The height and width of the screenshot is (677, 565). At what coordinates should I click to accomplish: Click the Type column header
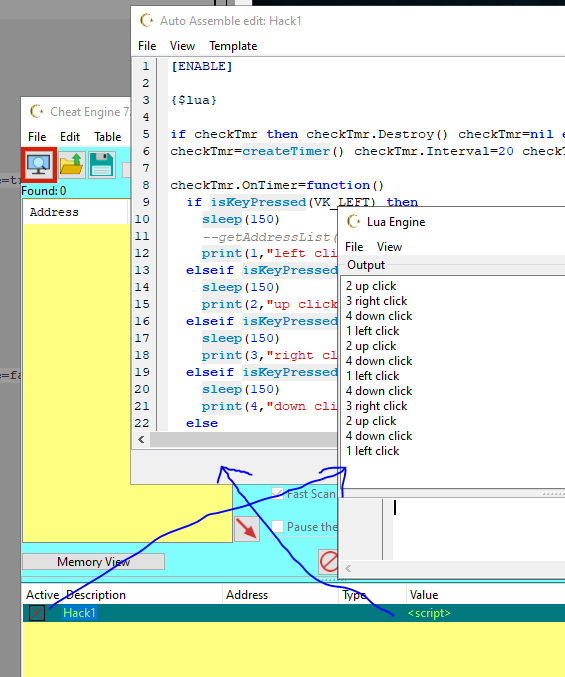pyautogui.click(x=372, y=595)
